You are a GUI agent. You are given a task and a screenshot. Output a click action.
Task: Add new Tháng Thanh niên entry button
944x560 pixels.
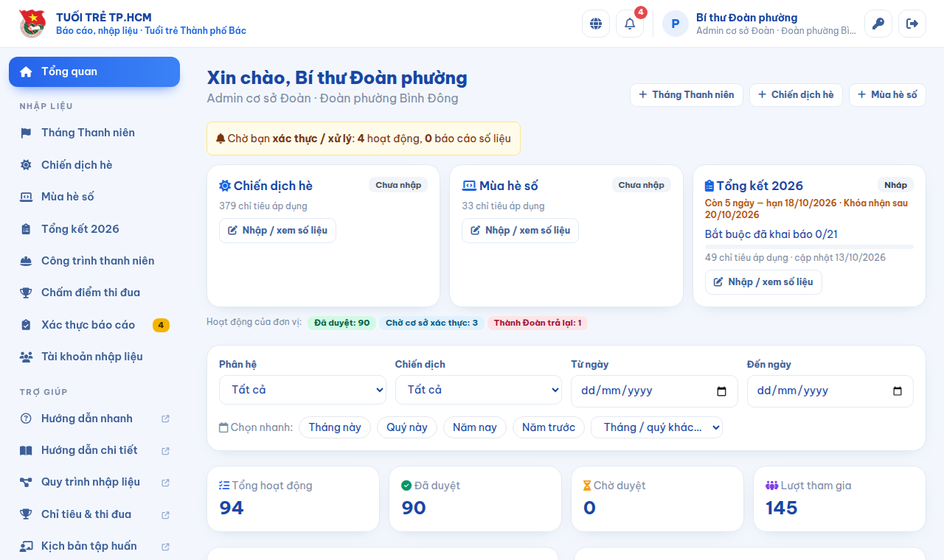point(687,95)
